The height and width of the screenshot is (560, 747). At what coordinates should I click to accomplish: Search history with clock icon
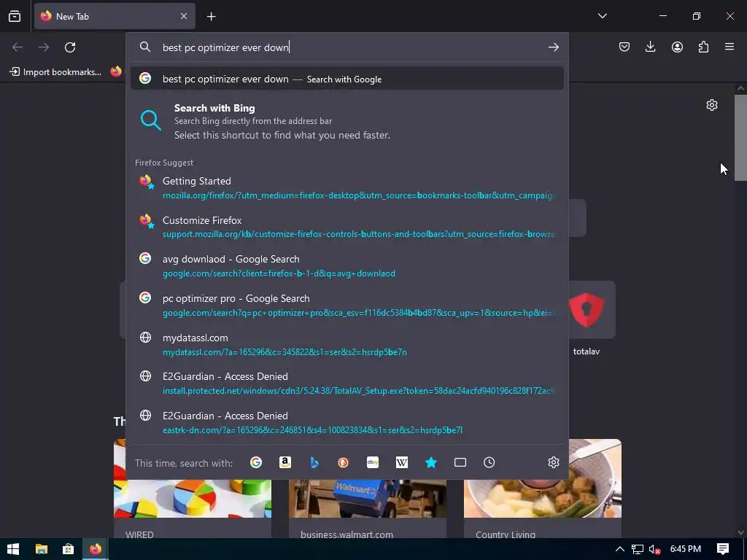(x=489, y=462)
